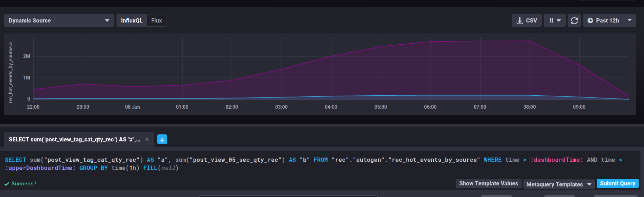The image size is (644, 197).
Task: Select the SELECT sum query tab
Action: [74, 139]
